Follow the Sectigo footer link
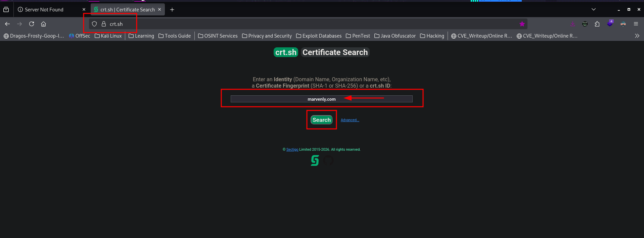This screenshot has height=238, width=644. click(292, 150)
